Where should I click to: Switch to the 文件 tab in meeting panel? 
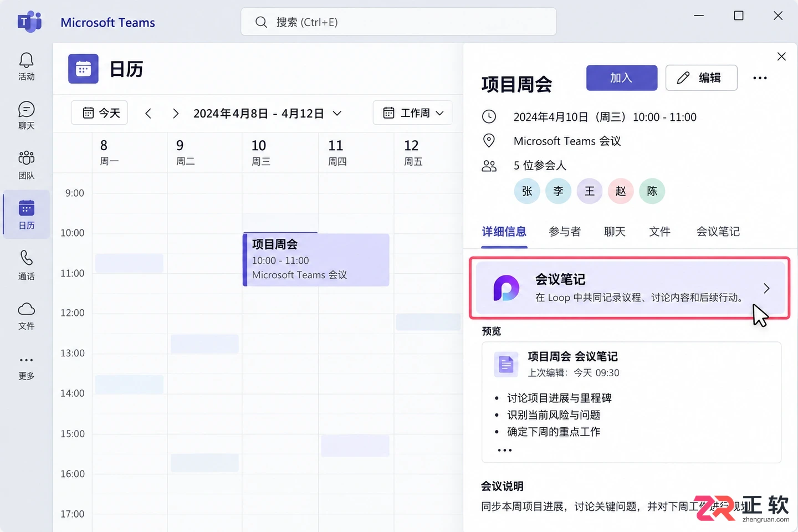(659, 232)
